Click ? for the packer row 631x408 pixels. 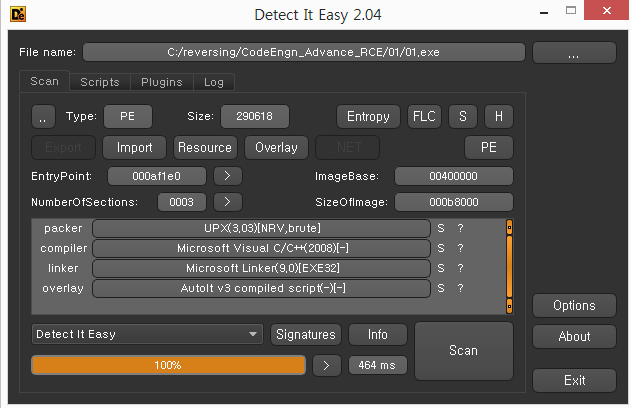(460, 229)
